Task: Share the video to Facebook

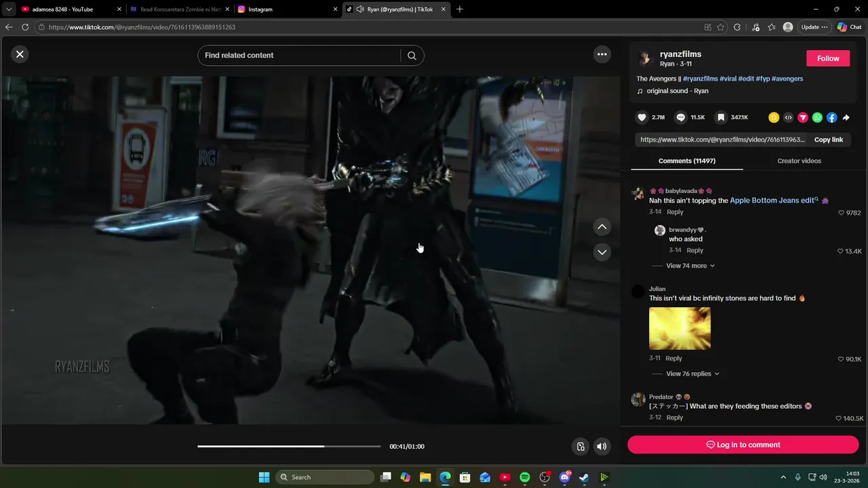Action: tap(831, 117)
